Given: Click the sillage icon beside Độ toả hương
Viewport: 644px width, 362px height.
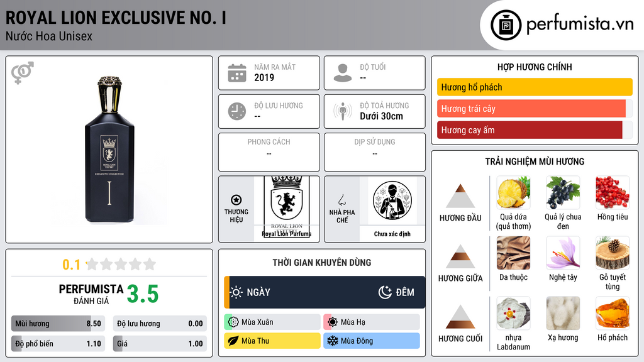Looking at the screenshot, I should pos(343,111).
